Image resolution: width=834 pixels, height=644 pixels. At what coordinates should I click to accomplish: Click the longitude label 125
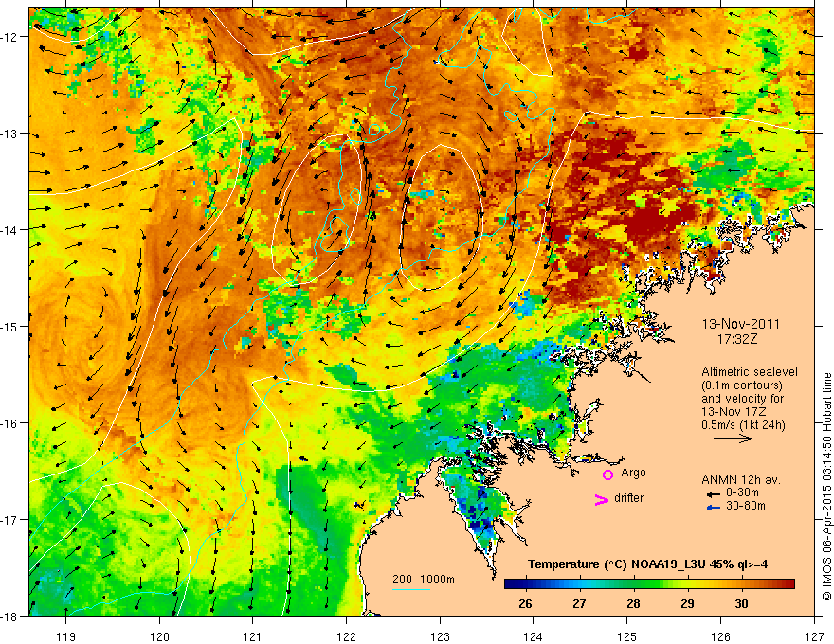(627, 637)
